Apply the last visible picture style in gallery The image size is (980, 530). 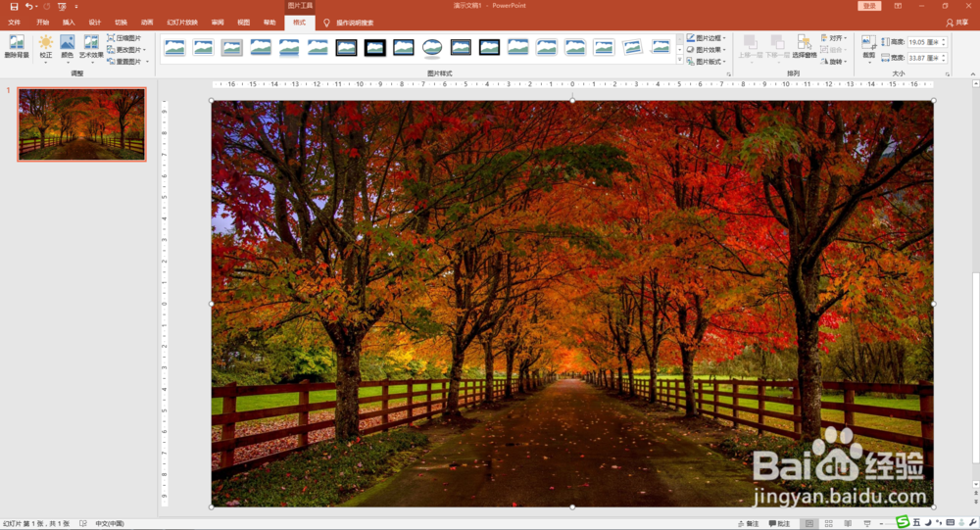coord(661,47)
